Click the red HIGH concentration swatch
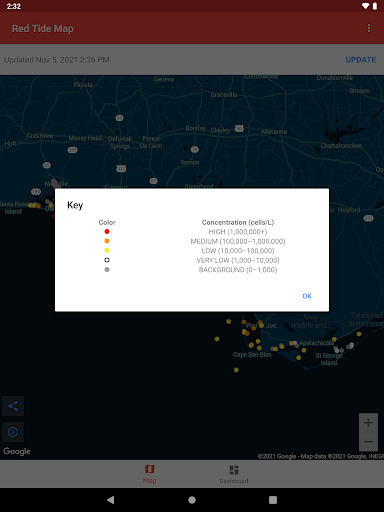The height and width of the screenshot is (512, 384). pos(107,231)
